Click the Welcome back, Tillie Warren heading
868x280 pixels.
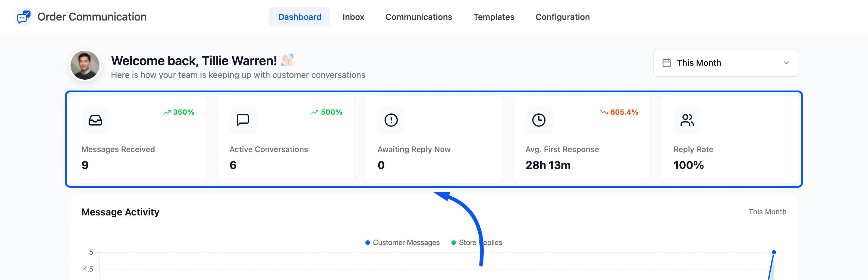[x=194, y=61]
